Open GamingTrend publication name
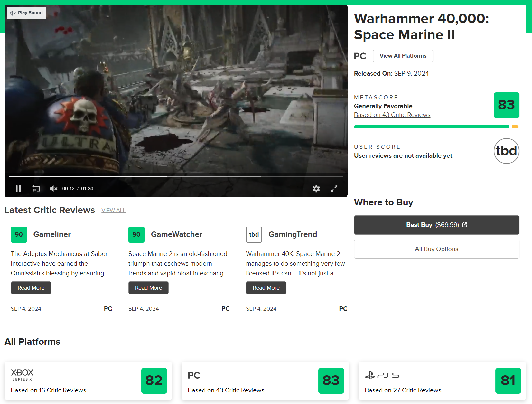The image size is (532, 404). [293, 235]
